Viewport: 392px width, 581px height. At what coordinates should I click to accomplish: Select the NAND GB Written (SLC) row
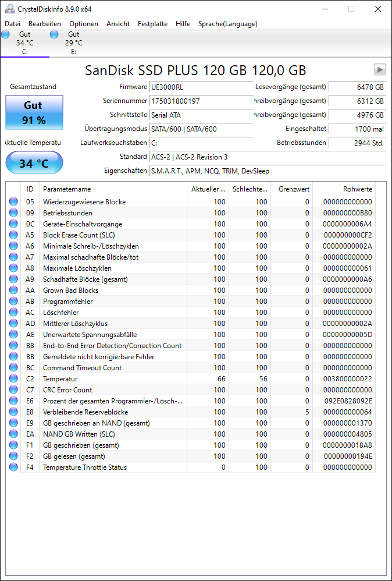pyautogui.click(x=191, y=434)
